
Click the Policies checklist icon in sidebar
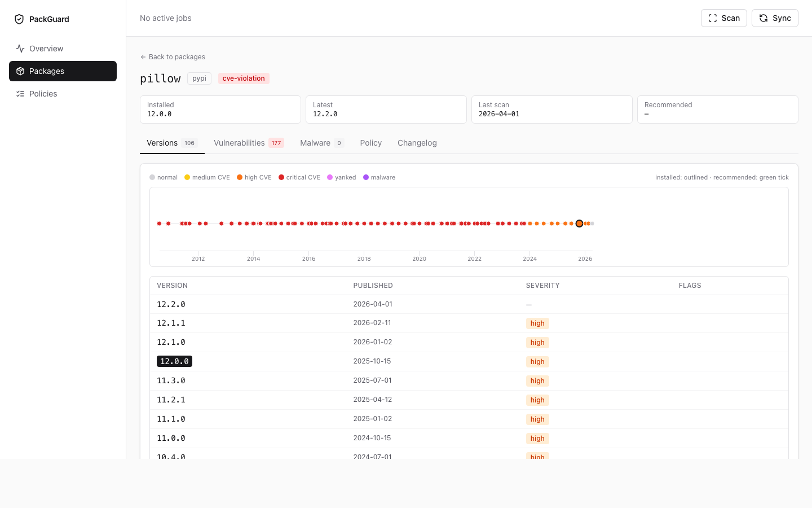tap(20, 94)
